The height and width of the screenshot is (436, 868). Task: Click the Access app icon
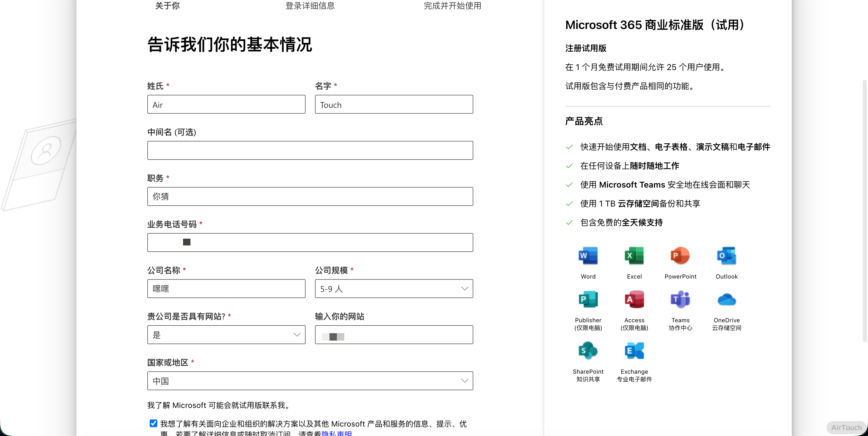tap(634, 300)
